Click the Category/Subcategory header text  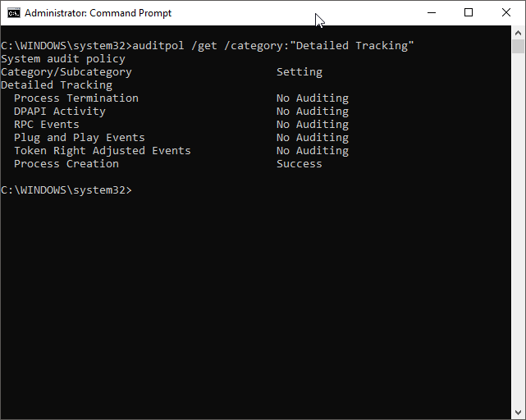pos(66,72)
